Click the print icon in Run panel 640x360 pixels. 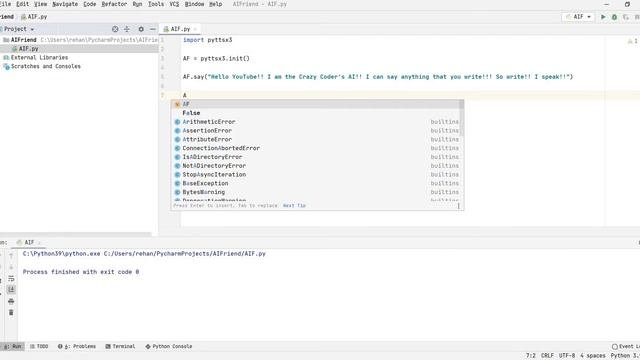click(x=11, y=301)
